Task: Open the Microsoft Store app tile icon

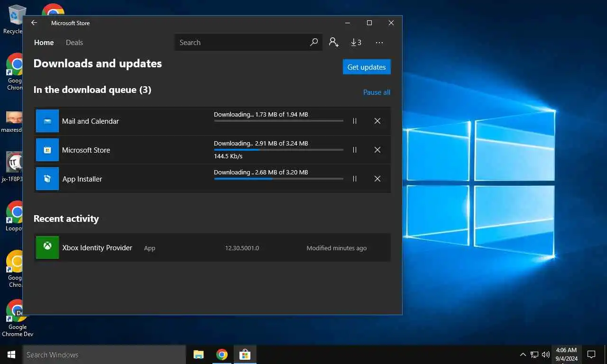Action: (47, 150)
